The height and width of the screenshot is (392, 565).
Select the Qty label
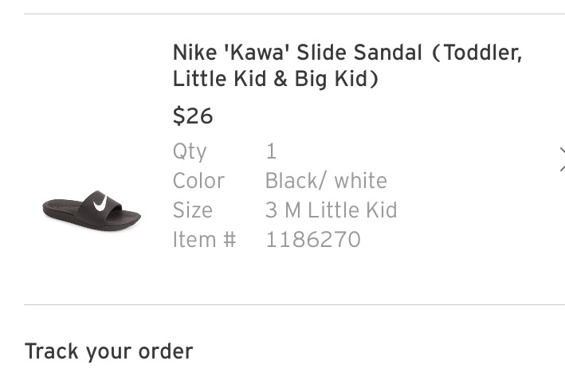click(190, 151)
